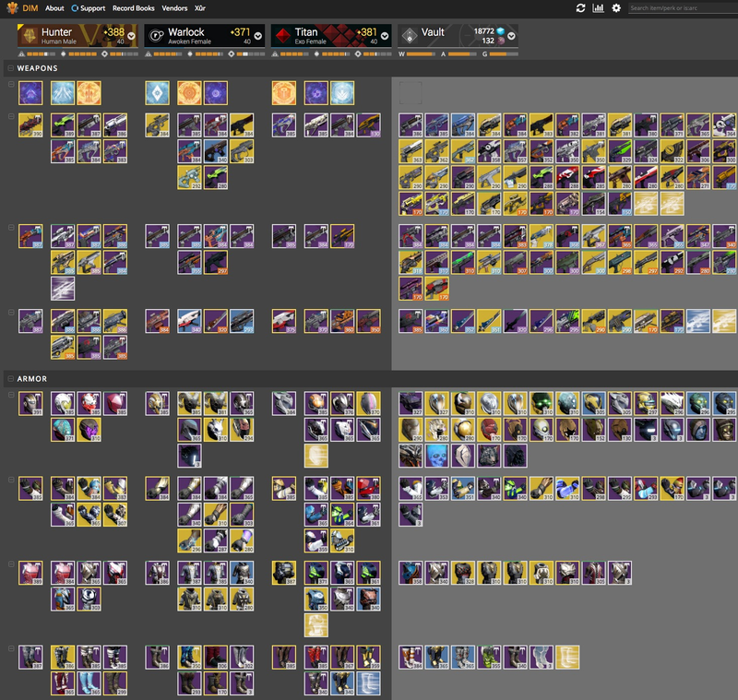
Task: Click Hunter's equipped helmet
Action: pyautogui.click(x=30, y=404)
